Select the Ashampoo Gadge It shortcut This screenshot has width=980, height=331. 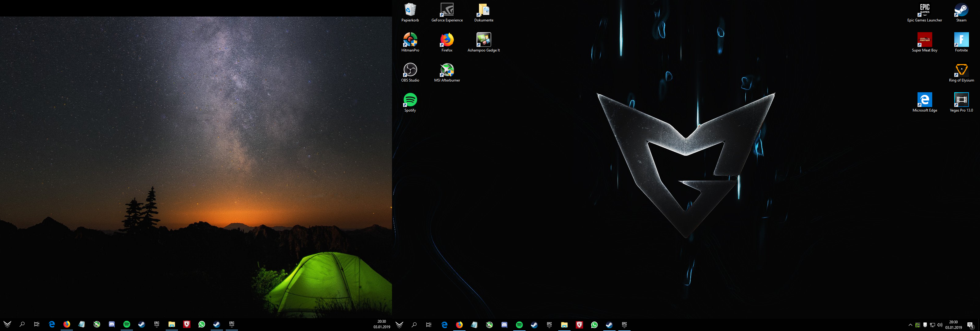tap(484, 40)
